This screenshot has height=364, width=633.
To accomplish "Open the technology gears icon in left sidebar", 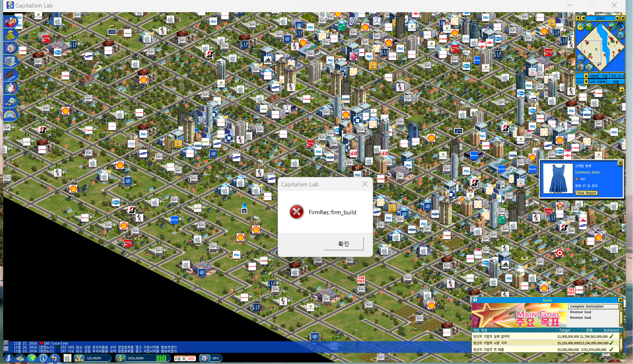I will pyautogui.click(x=10, y=102).
